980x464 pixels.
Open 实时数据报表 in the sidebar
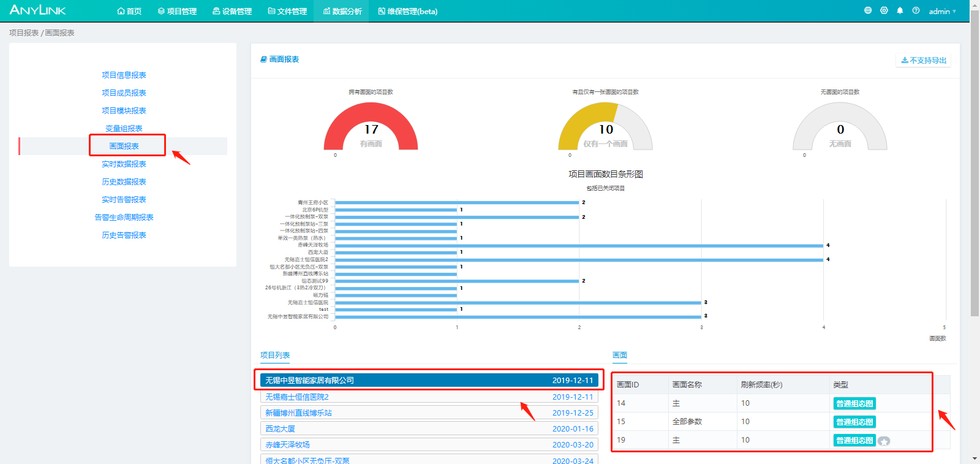pos(124,164)
